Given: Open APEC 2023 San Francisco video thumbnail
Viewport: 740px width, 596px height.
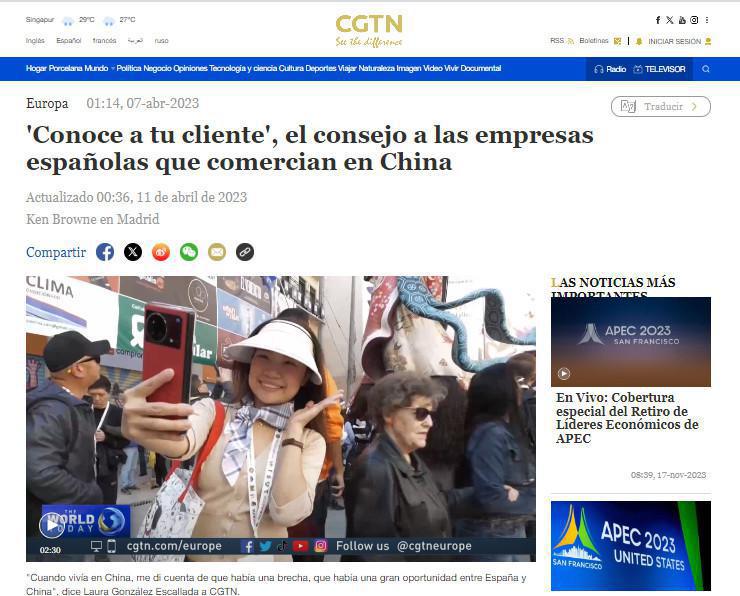Looking at the screenshot, I should pyautogui.click(x=631, y=342).
